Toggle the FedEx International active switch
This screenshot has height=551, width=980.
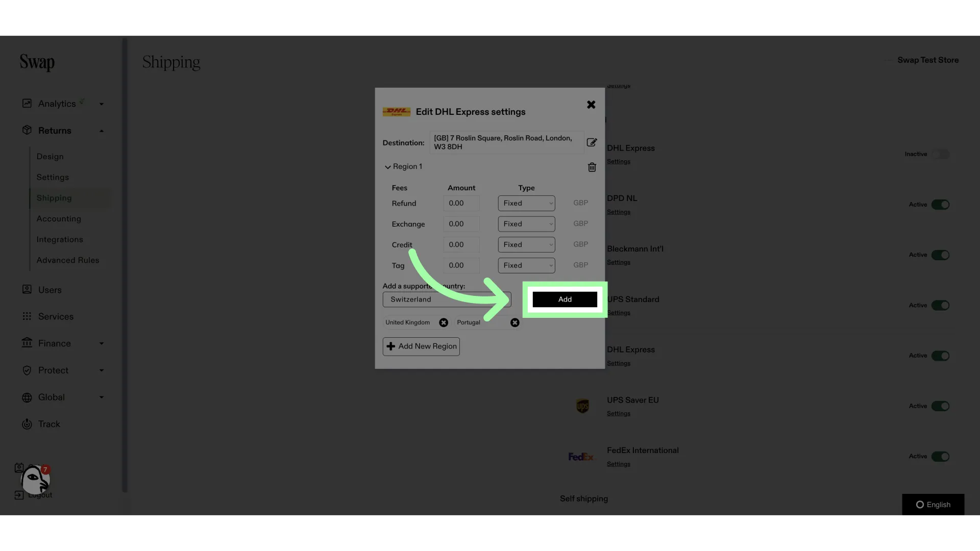940,457
